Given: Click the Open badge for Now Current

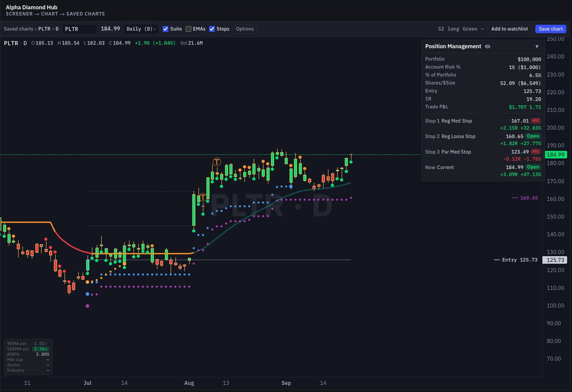Looking at the screenshot, I should 533,167.
